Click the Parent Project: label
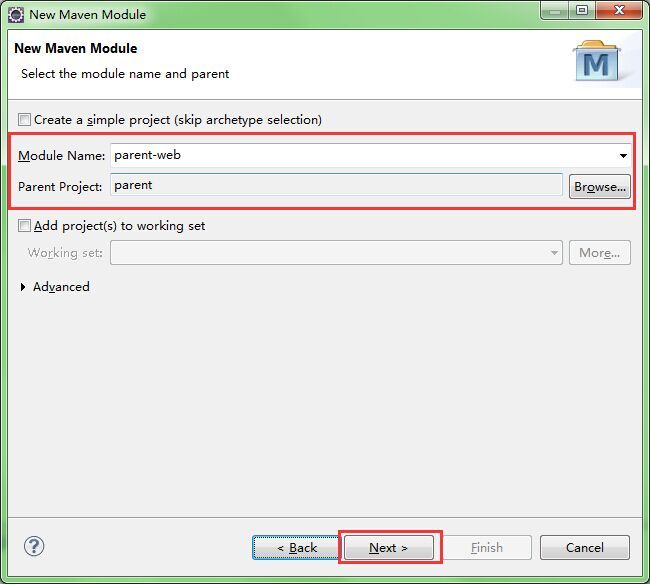 tap(60, 187)
